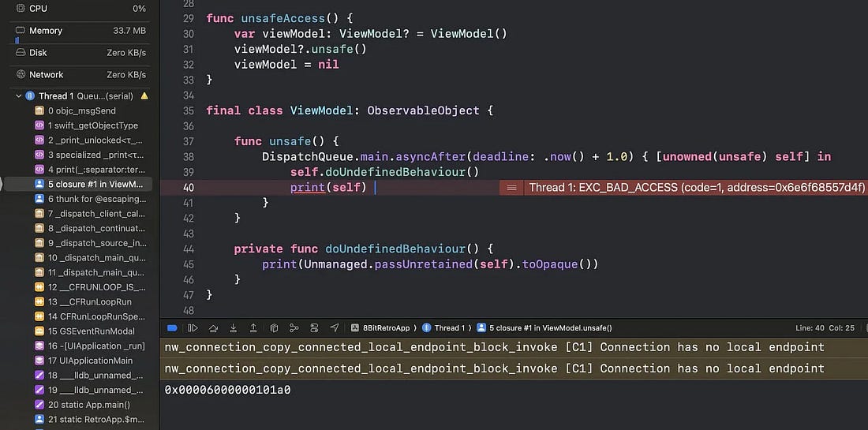Open the Network gauge report
868x430 pixels.
click(x=80, y=75)
